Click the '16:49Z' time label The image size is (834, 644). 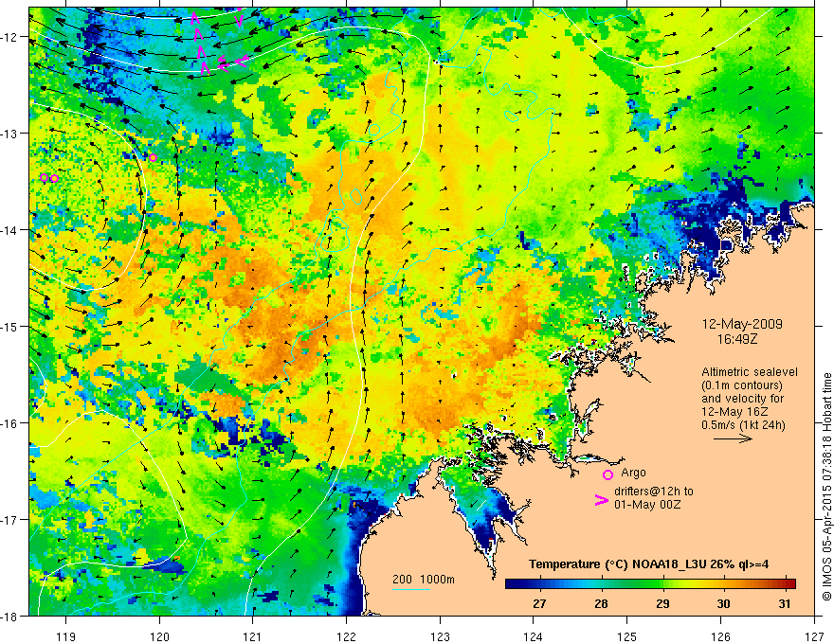[737, 338]
